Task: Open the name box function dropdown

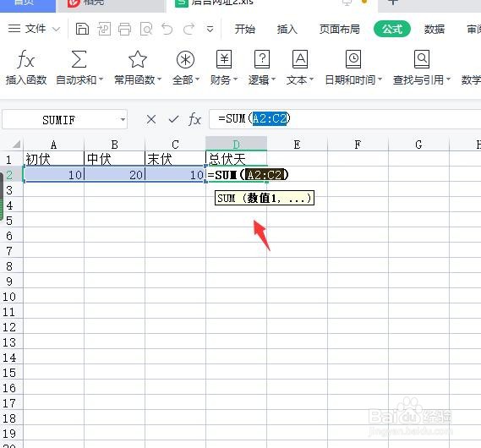Action: click(123, 119)
